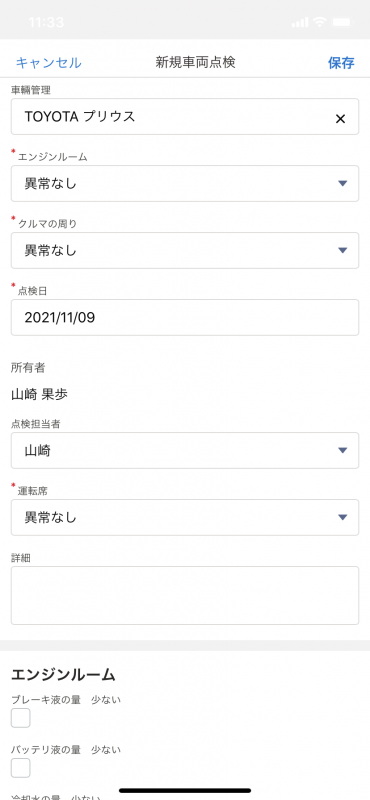Tap the battery status icon

tap(342, 22)
